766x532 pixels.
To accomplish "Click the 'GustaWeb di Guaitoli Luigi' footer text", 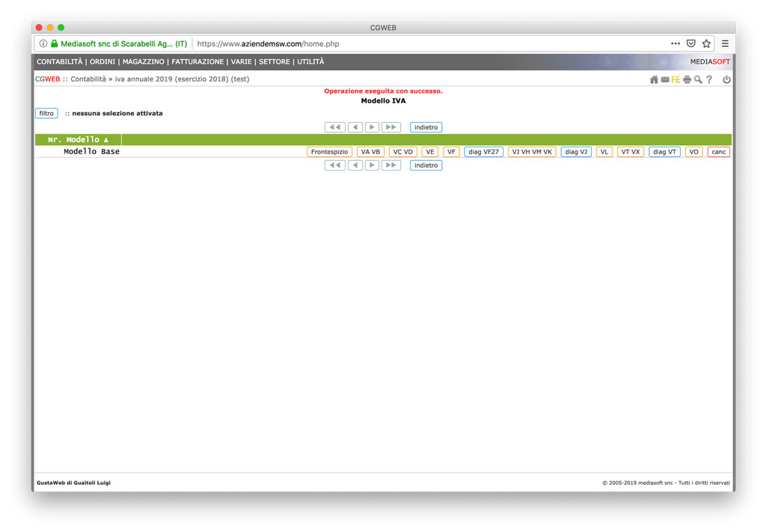I will 74,483.
